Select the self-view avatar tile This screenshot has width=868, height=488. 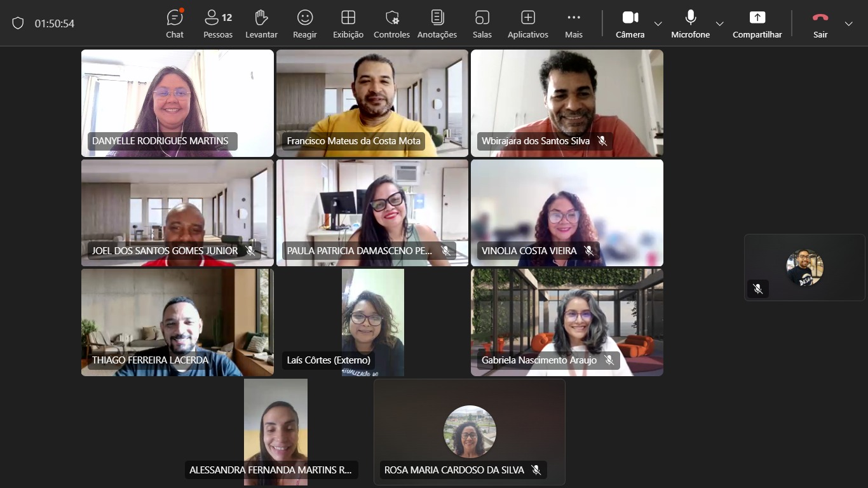pos(804,268)
